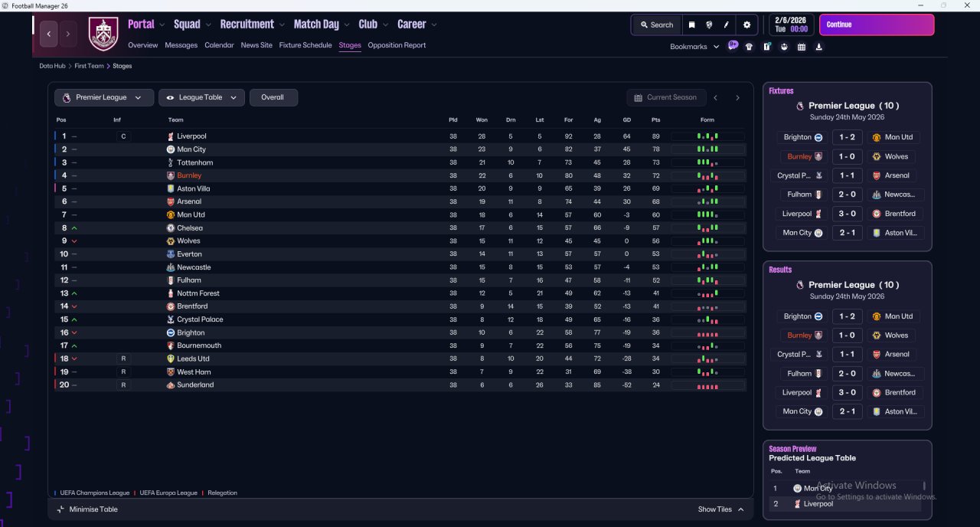Click the Arsenal crest in the league table
This screenshot has width=980, height=527.
tap(171, 201)
